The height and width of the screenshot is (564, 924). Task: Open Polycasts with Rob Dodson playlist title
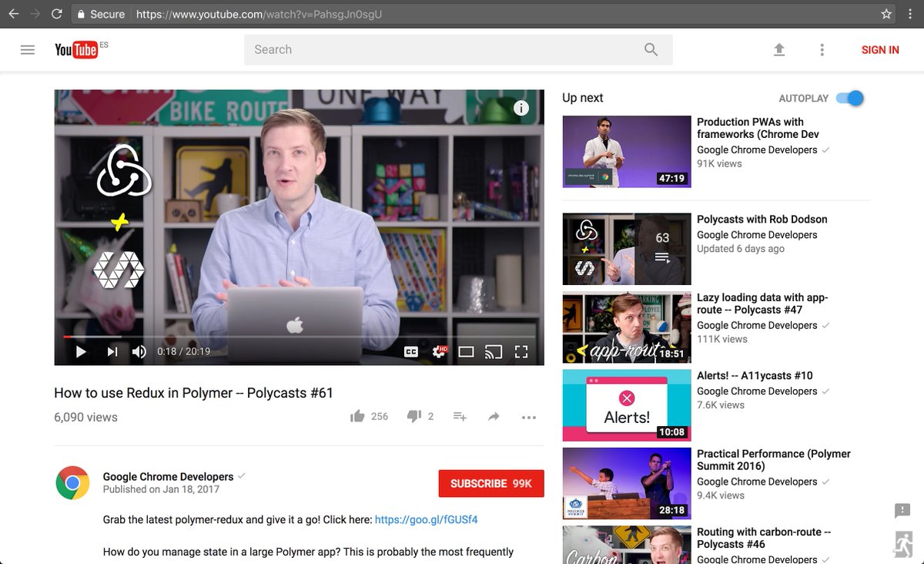(x=762, y=220)
